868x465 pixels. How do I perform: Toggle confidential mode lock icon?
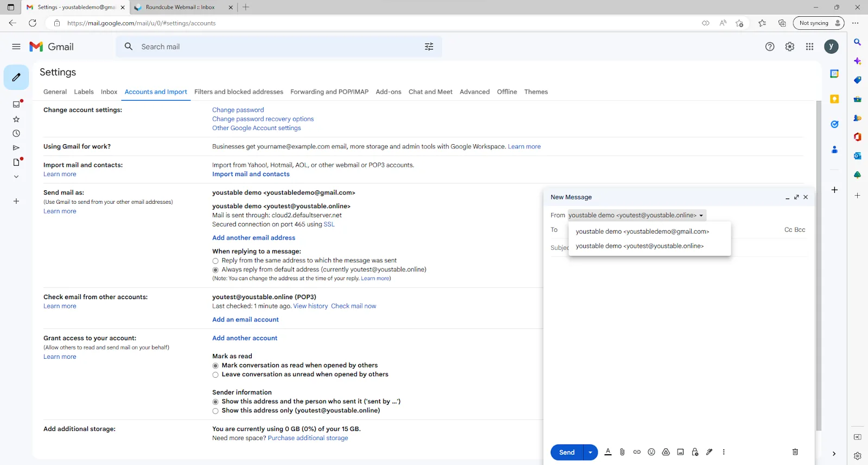tap(695, 452)
